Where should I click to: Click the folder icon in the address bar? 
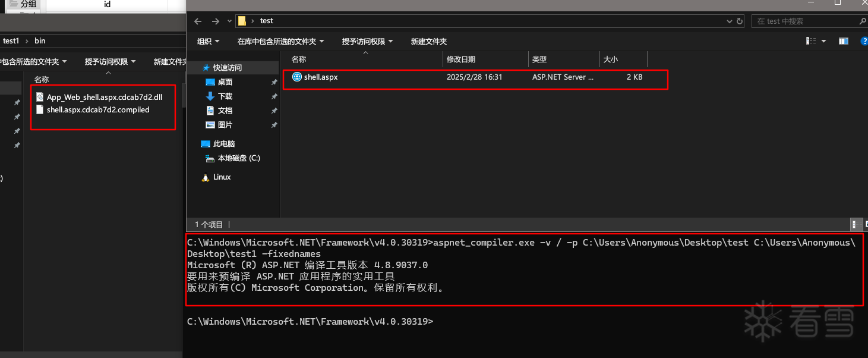point(242,21)
